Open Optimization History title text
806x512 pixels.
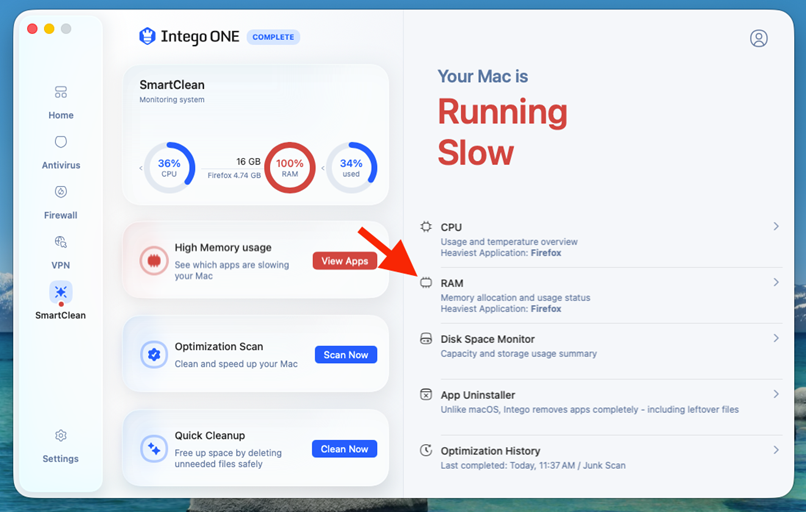[x=490, y=451]
